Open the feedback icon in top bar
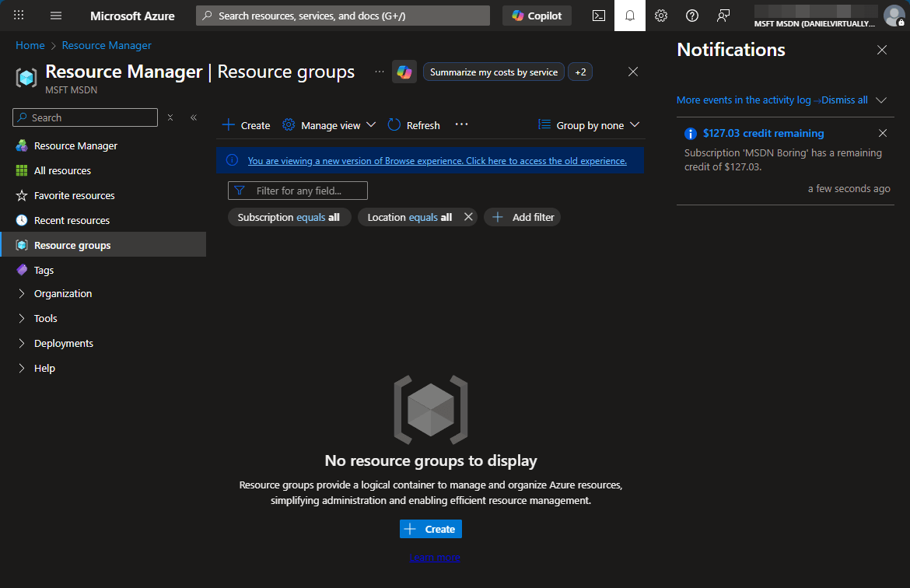The image size is (910, 588). (x=723, y=16)
